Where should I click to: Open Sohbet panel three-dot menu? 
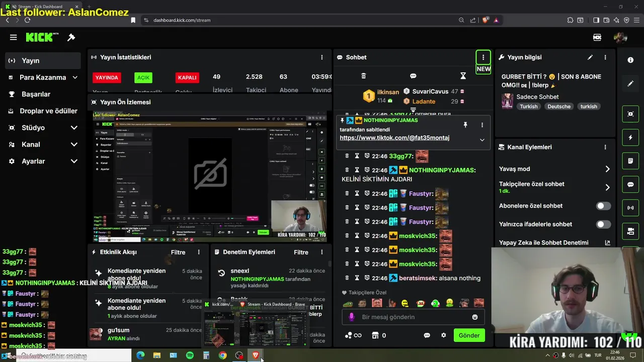[x=483, y=57]
